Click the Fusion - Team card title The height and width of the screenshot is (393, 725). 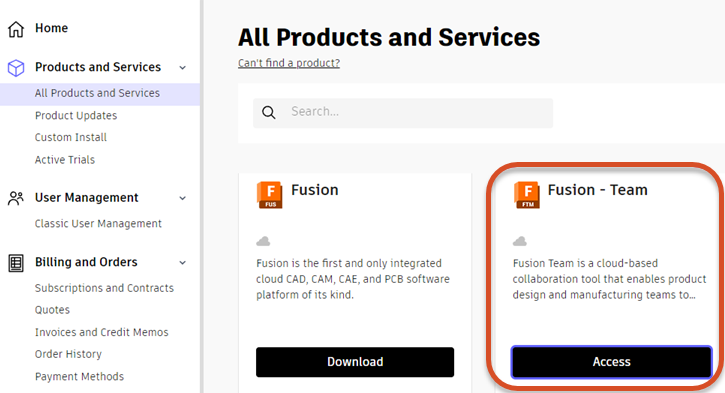tap(597, 190)
